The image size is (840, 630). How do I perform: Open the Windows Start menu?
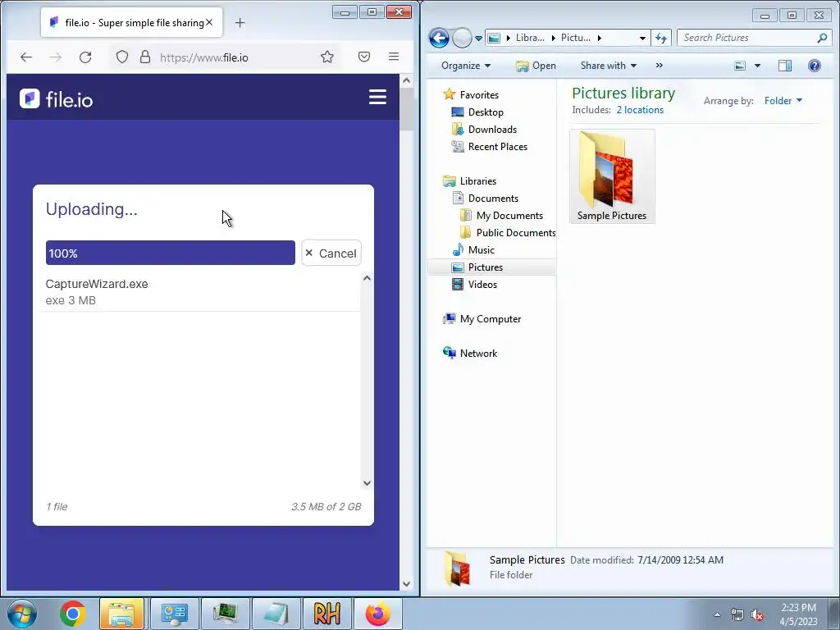[x=22, y=614]
